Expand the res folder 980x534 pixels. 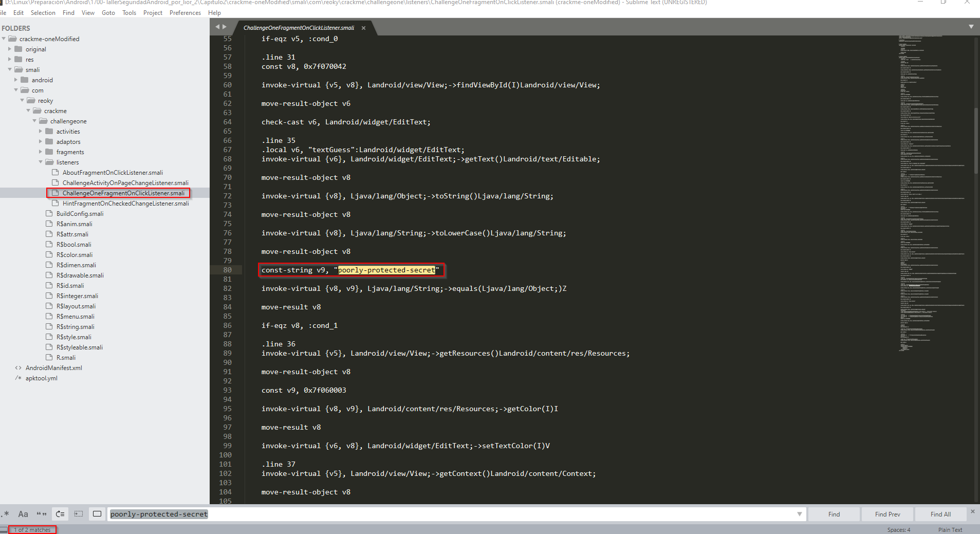coord(10,59)
